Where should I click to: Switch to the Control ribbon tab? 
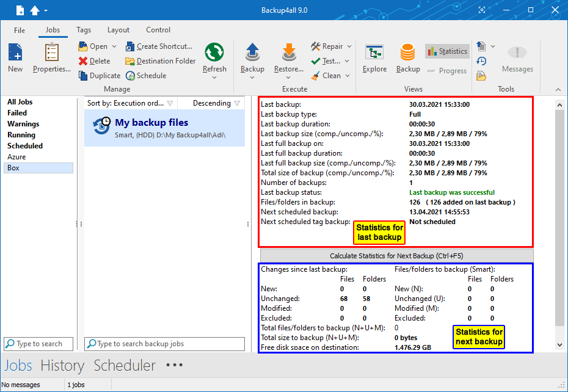158,30
